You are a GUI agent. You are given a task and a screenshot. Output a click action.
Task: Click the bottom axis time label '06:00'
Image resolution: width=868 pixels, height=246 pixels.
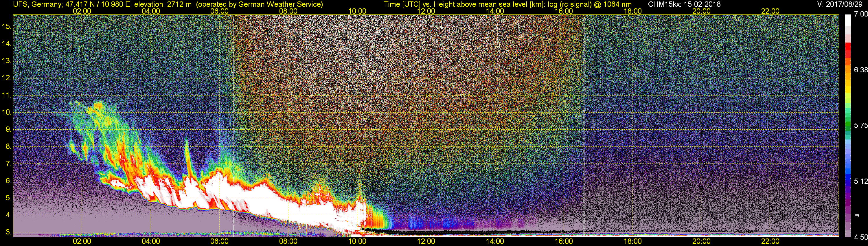pos(220,241)
